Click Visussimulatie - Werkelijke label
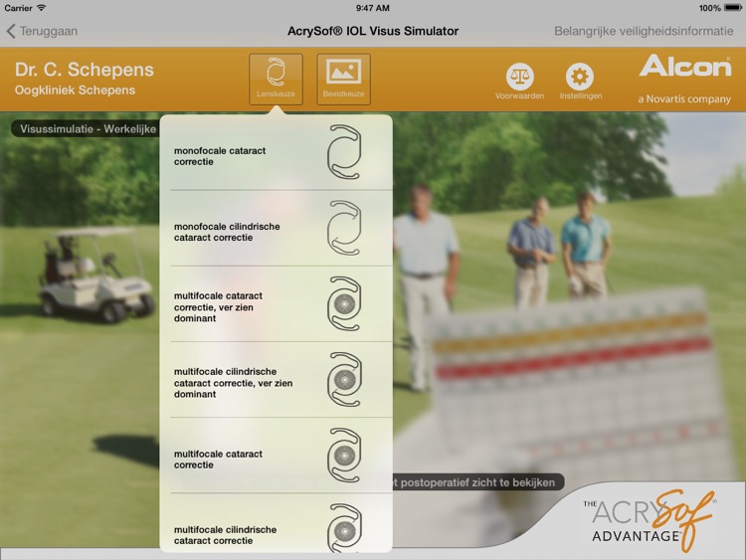This screenshot has height=560, width=746. (88, 129)
